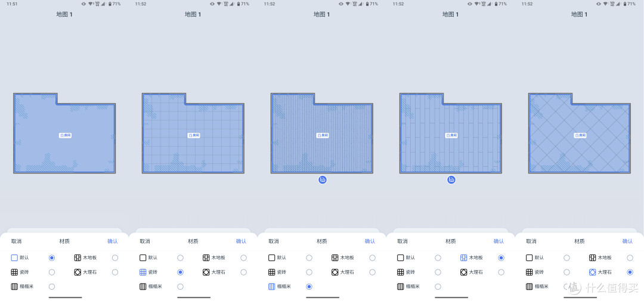644x301 pixels.
Task: Tap the 默认 material icon in the plain-map screen
Action: (14, 258)
